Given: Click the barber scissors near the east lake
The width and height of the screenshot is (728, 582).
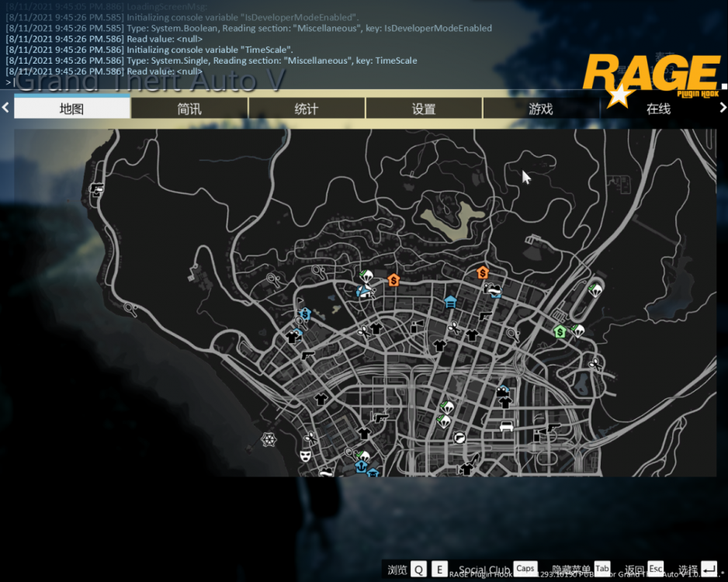Looking at the screenshot, I should click(595, 363).
